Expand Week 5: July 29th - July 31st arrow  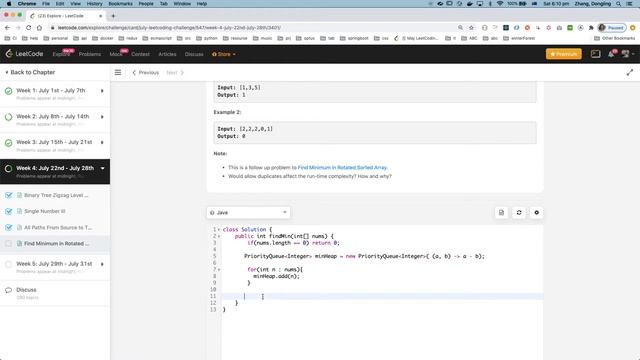102,264
